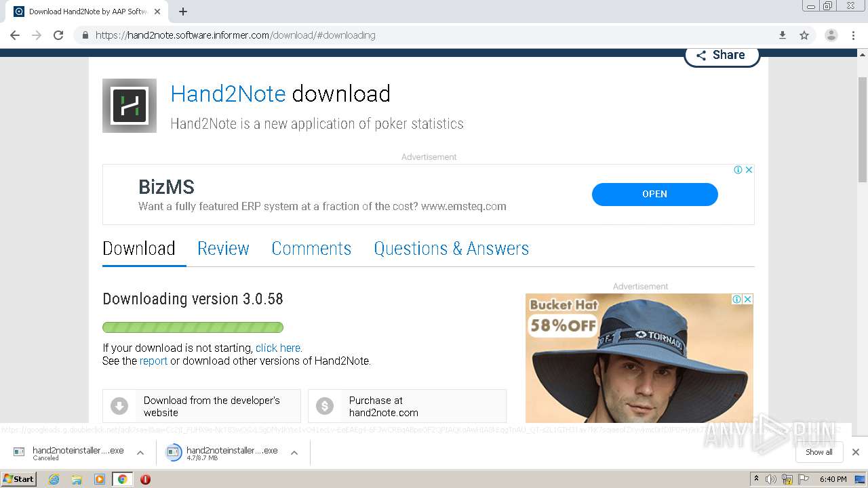The image size is (868, 488).
Task: Bookmark this page with the star icon
Action: pyautogui.click(x=804, y=35)
